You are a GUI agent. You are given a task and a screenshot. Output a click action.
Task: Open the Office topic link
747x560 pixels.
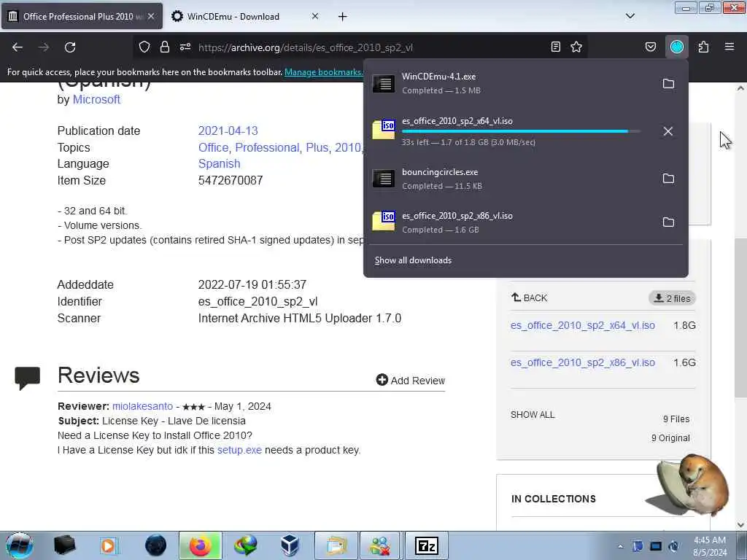214,147
